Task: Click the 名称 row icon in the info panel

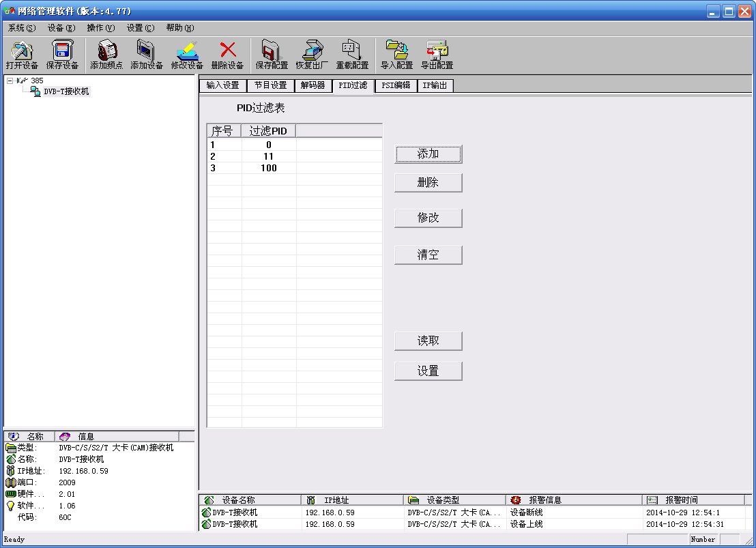Action: 11,459
